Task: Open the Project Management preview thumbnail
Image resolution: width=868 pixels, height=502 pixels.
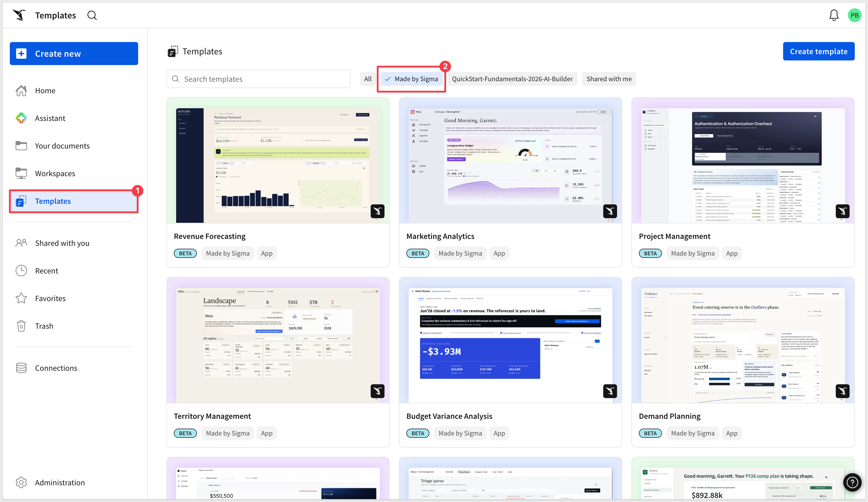Action: pyautogui.click(x=743, y=160)
